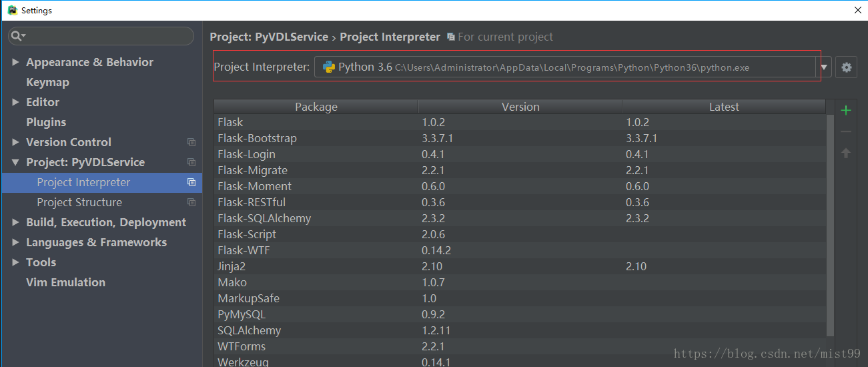Select the Flask-Migrate package row
Screen dimensions: 868x367
tap(520, 170)
